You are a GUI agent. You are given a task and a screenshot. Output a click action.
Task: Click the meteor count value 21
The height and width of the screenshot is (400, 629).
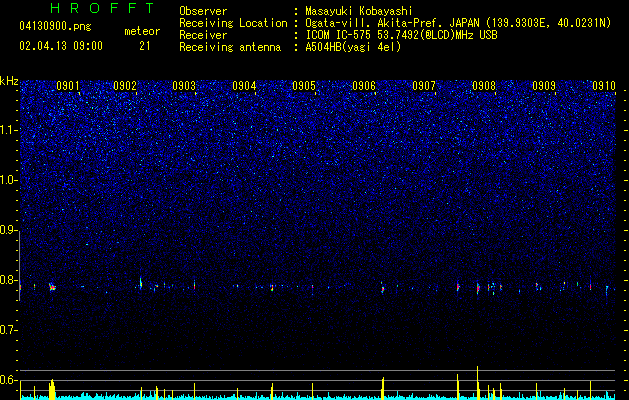[x=145, y=46]
